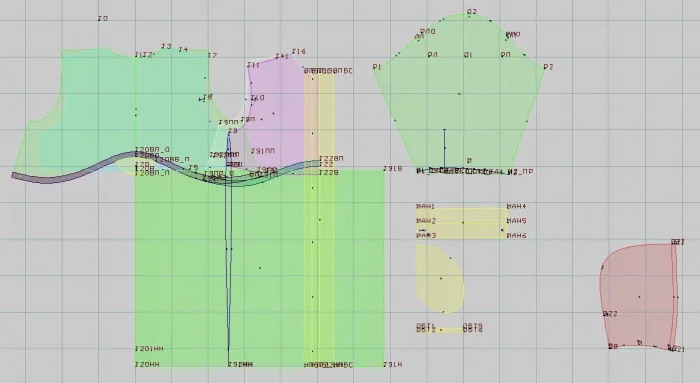Screen dimensions: 700x383
Task: Select point T16 on purple piece
Action: (299, 52)
